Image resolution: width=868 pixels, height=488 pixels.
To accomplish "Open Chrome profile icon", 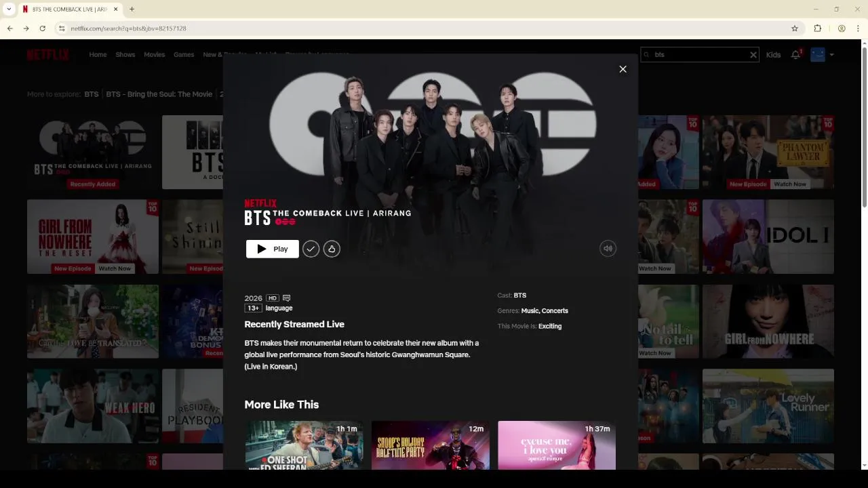I will pyautogui.click(x=842, y=28).
